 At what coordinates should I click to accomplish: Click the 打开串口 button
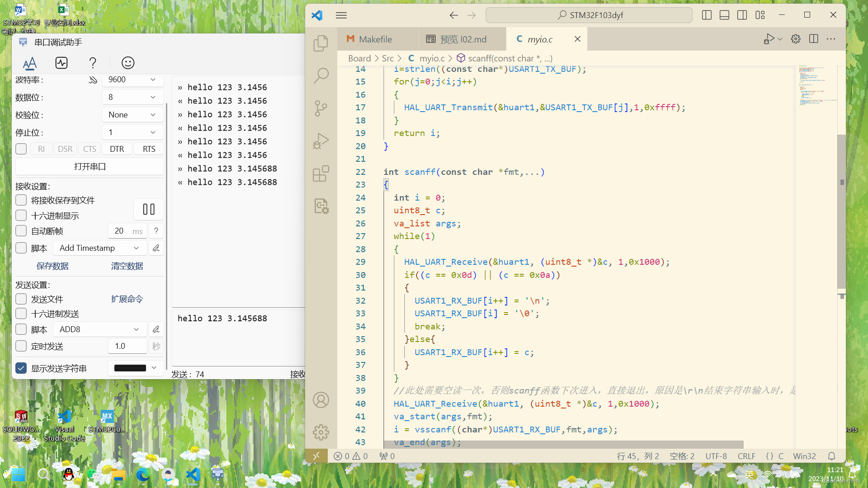click(x=90, y=167)
